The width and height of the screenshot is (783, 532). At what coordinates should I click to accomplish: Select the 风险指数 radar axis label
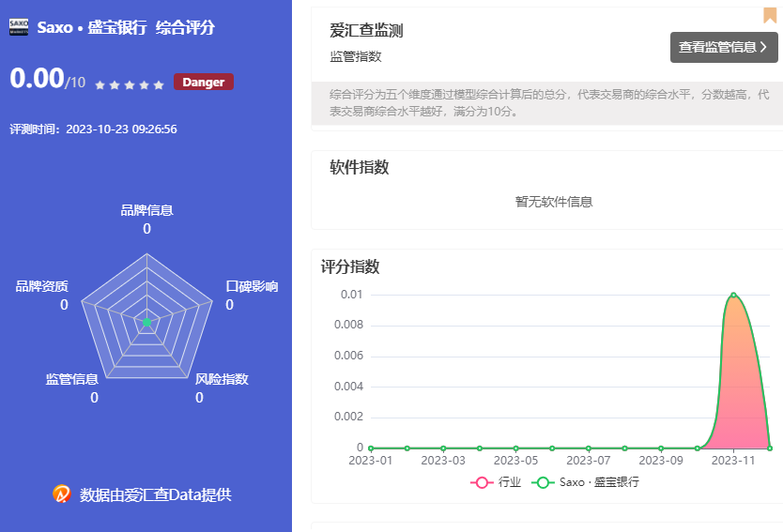point(222,379)
